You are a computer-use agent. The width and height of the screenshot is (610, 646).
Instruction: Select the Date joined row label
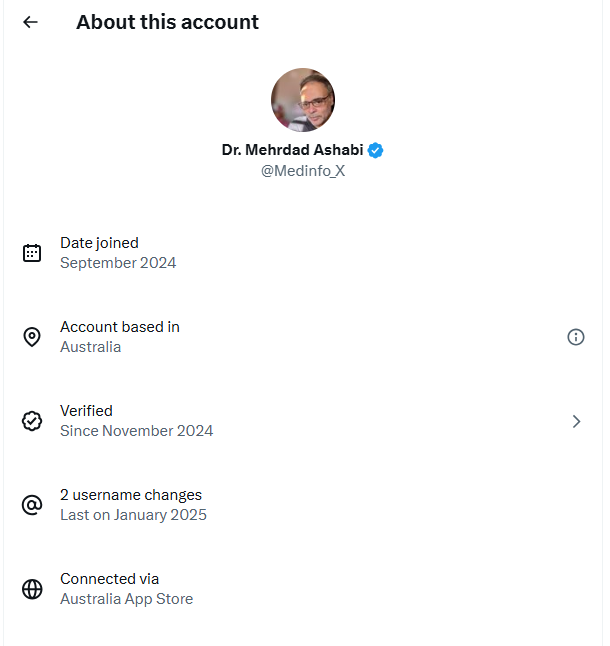[x=99, y=242]
